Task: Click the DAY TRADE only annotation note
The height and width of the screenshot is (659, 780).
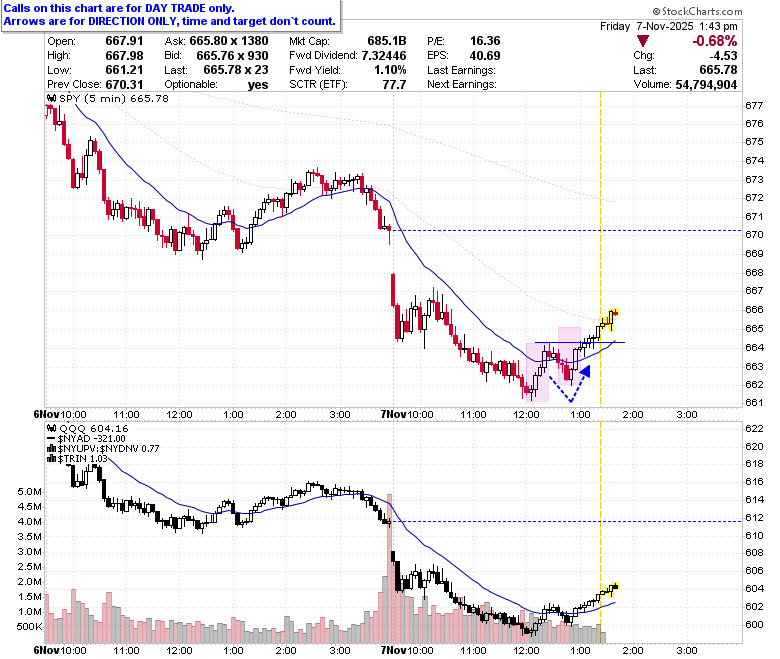Action: [x=119, y=8]
